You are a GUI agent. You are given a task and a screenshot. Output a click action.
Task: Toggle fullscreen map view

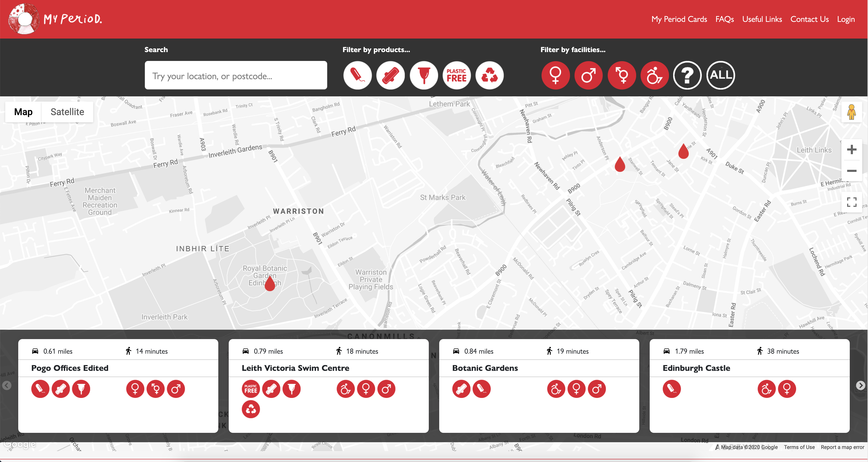[852, 202]
